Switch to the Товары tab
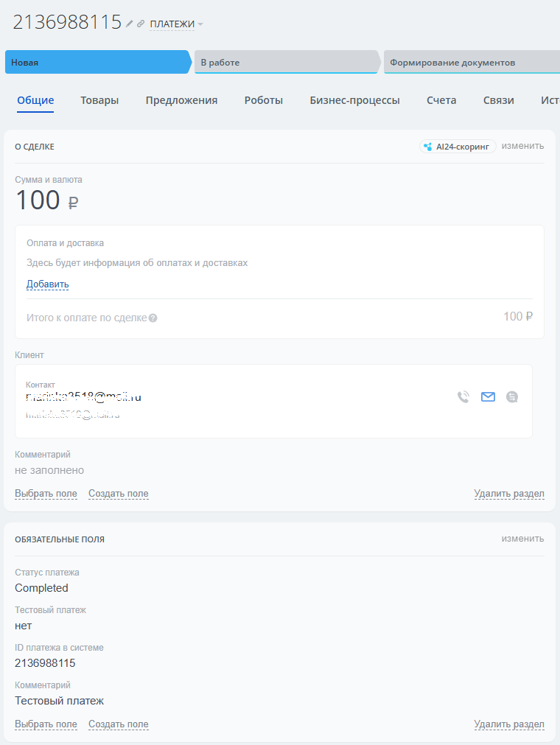Screen dimensions: 560x745 click(99, 100)
